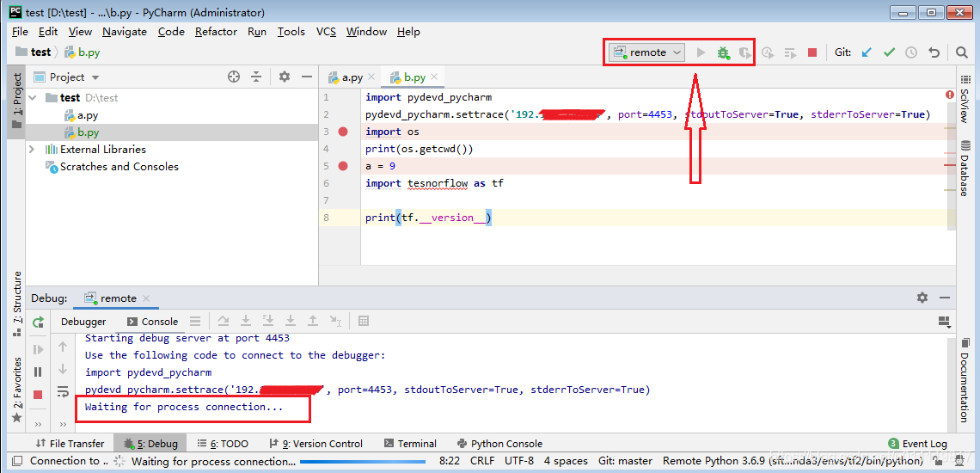
Task: Open the Refactor menu
Action: [216, 31]
